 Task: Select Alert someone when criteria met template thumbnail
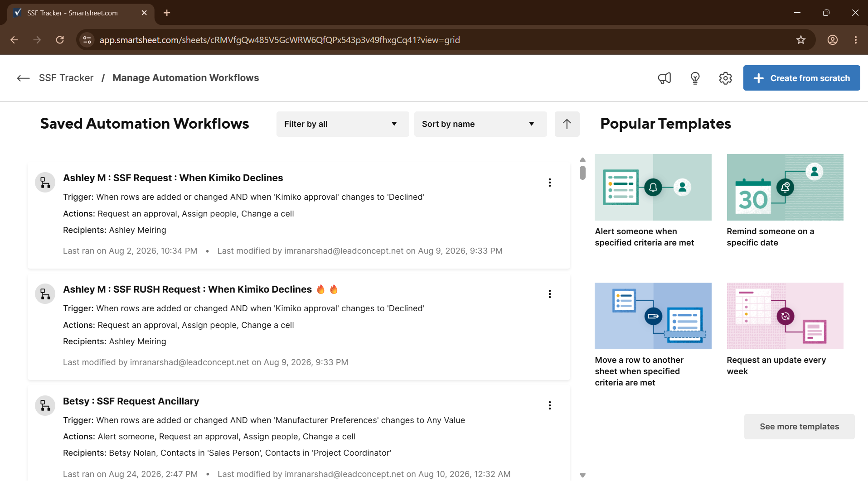pyautogui.click(x=653, y=187)
